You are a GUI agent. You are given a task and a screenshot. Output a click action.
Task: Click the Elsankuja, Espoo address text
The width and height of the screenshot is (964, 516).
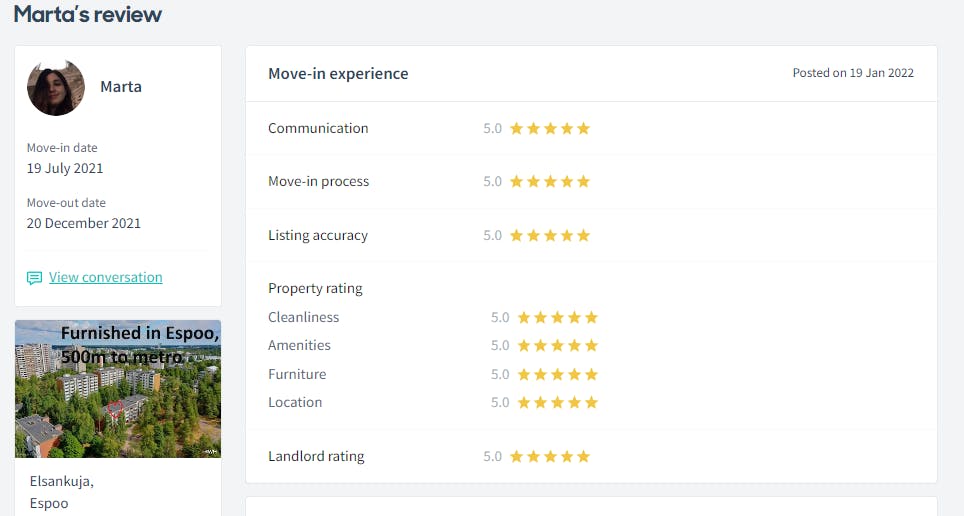62,492
